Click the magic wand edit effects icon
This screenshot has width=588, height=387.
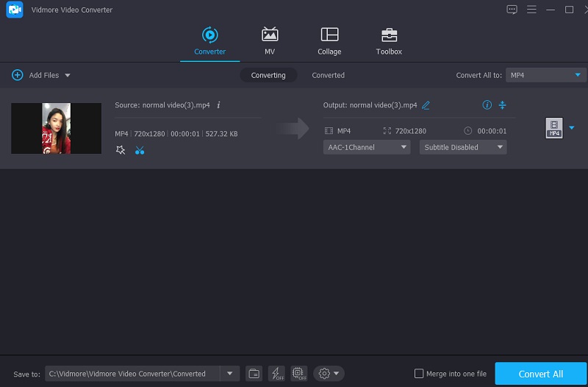(121, 150)
